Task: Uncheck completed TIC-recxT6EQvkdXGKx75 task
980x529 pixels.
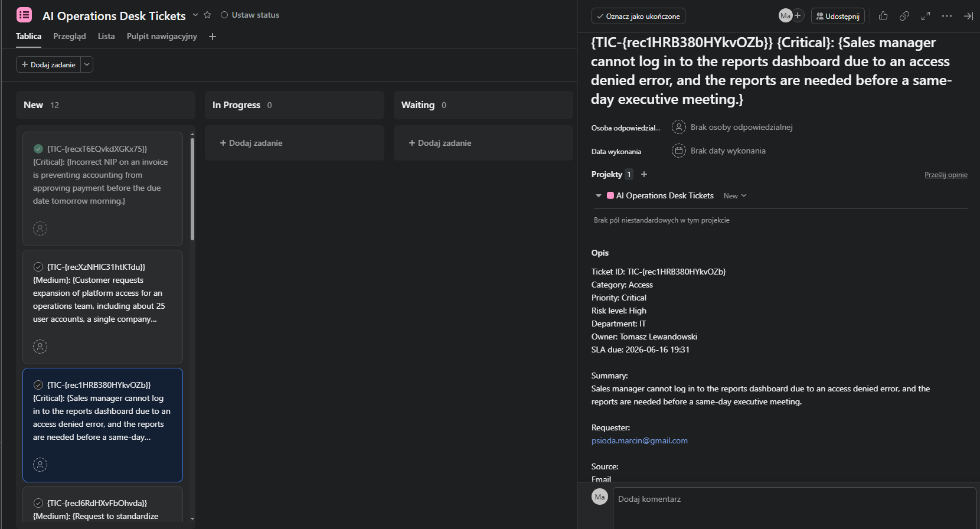Action: coord(38,149)
